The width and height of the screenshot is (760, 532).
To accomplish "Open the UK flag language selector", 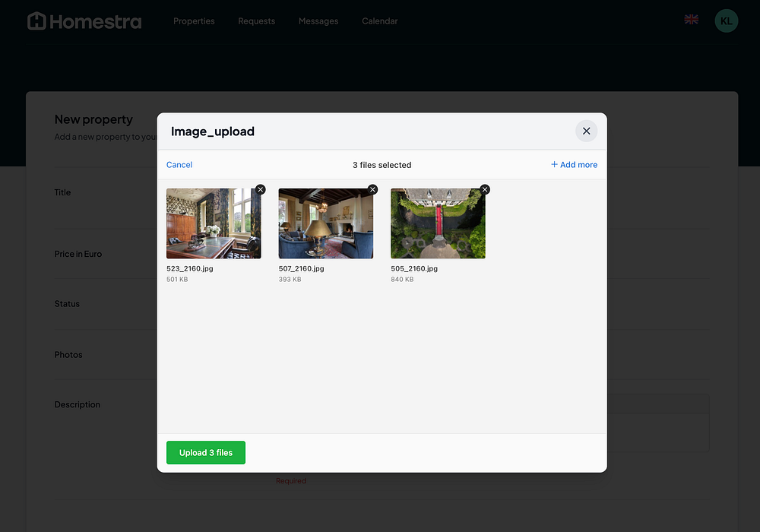I will [691, 20].
